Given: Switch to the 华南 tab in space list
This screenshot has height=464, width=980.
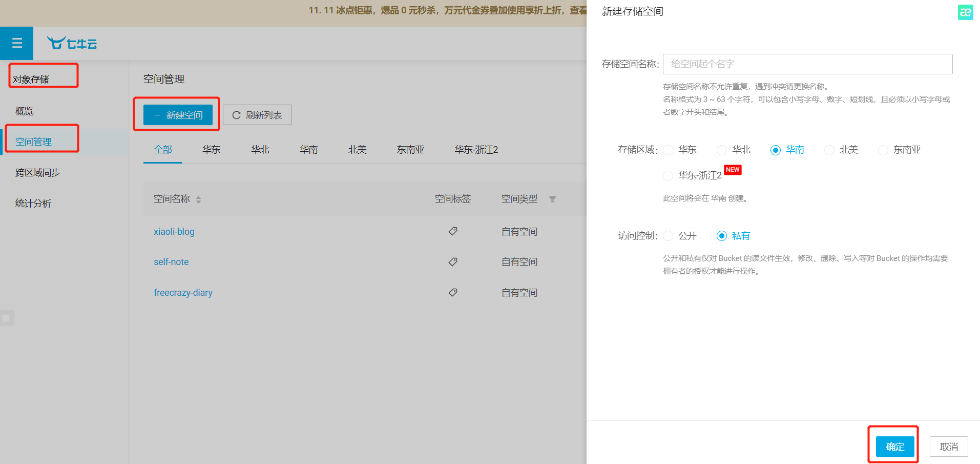Looking at the screenshot, I should pos(308,150).
